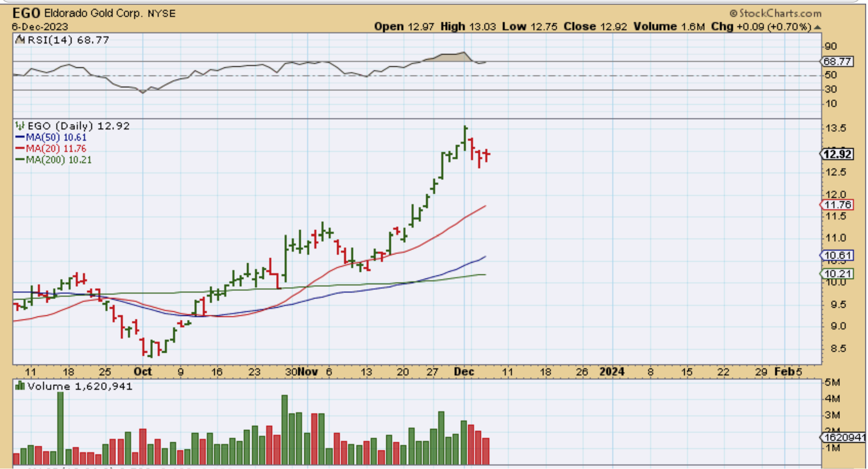Click the blue MA(50) legend line swatch
Image resolution: width=868 pixels, height=469 pixels.
[20, 137]
